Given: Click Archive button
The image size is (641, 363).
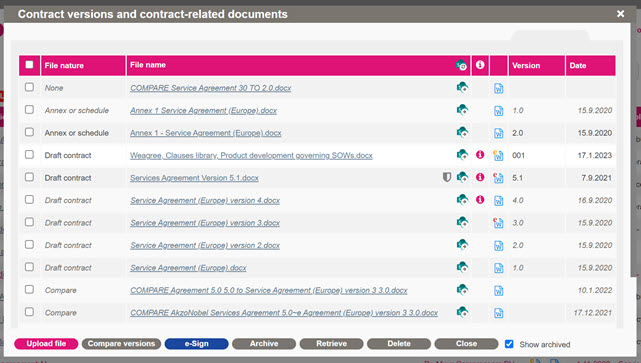Looking at the screenshot, I should [264, 344].
